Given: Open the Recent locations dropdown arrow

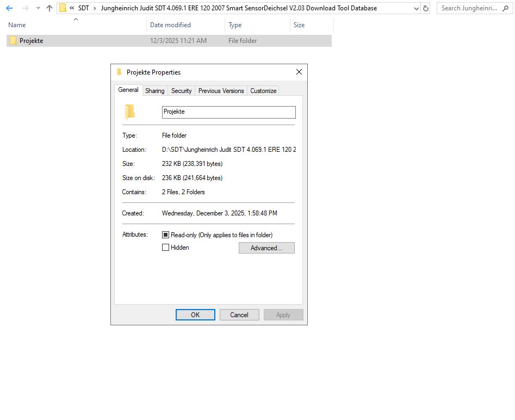Looking at the screenshot, I should 38,8.
